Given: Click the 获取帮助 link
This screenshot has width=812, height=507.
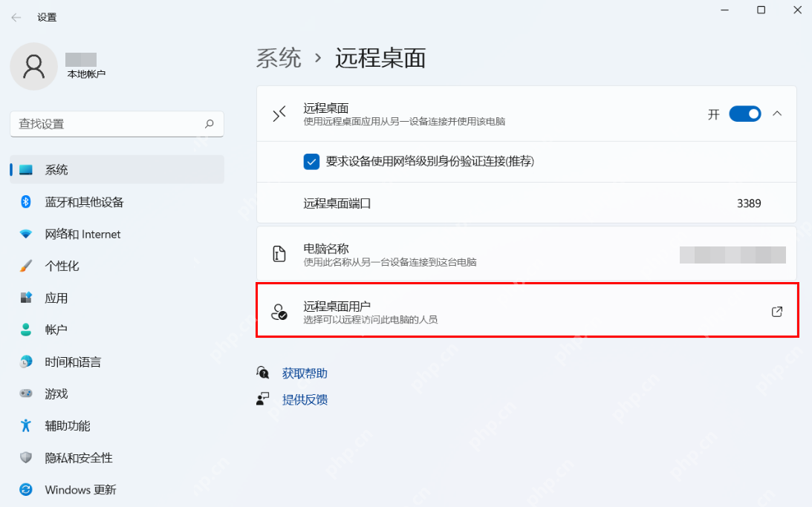Looking at the screenshot, I should pyautogui.click(x=305, y=373).
